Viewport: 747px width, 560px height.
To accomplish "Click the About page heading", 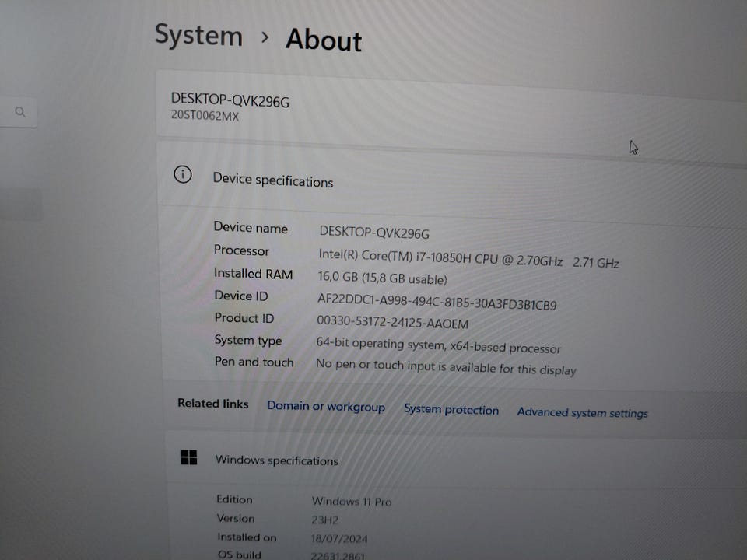I will [x=324, y=40].
